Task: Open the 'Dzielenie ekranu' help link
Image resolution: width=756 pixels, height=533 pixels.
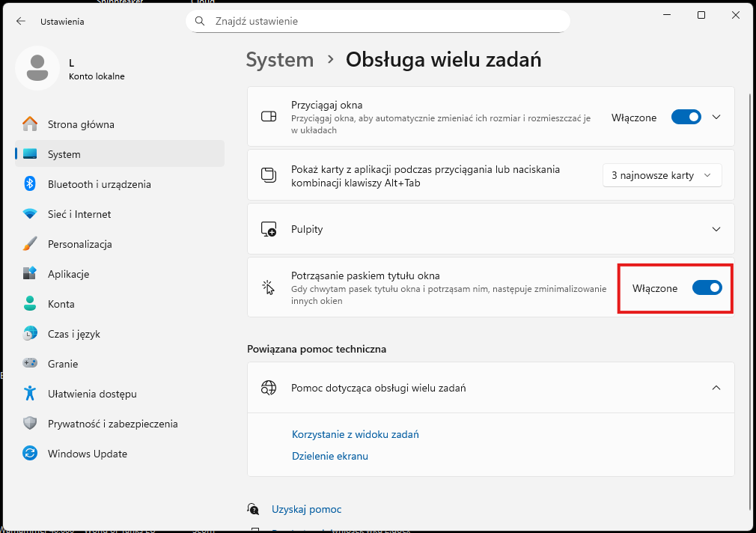Action: (x=330, y=456)
